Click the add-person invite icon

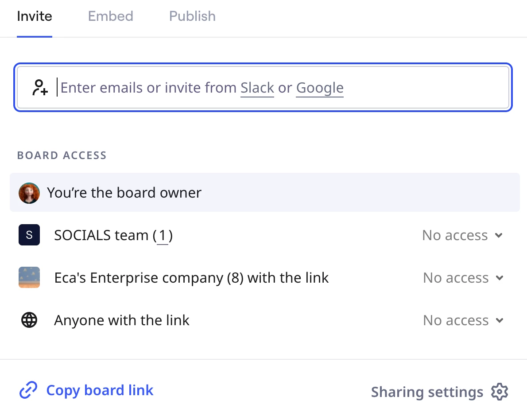40,87
